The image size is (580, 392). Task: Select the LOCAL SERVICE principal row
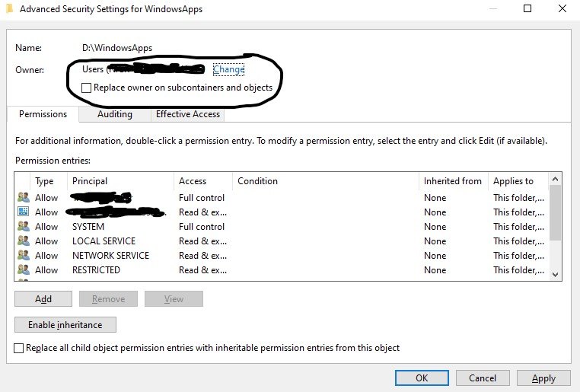click(x=282, y=241)
